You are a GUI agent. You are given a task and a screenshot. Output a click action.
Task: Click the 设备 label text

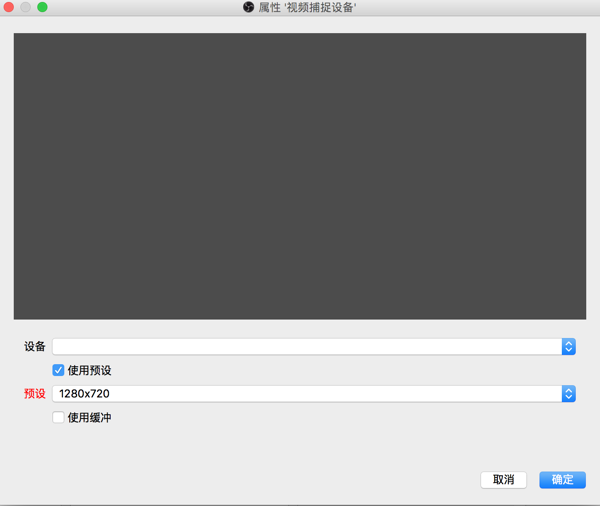pyautogui.click(x=35, y=346)
